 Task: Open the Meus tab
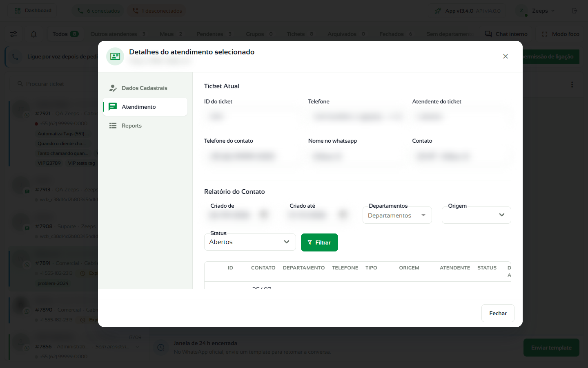coord(171,34)
